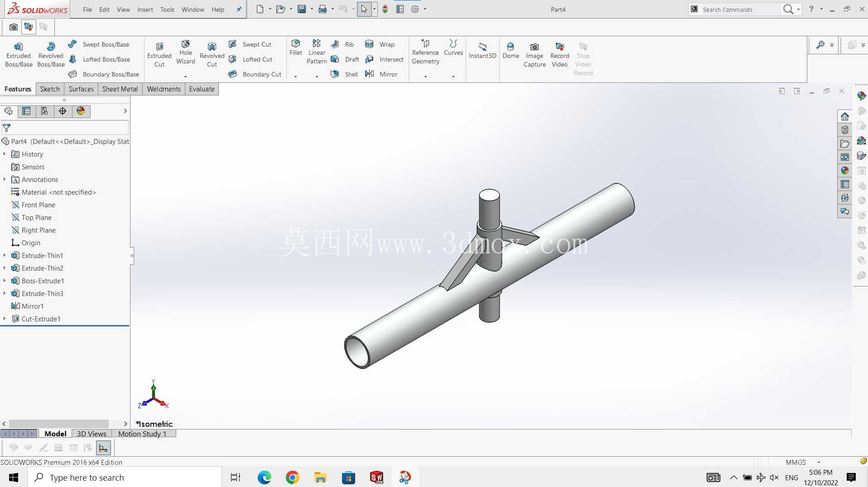Open the View menu
The height and width of the screenshot is (487, 868).
pos(123,10)
